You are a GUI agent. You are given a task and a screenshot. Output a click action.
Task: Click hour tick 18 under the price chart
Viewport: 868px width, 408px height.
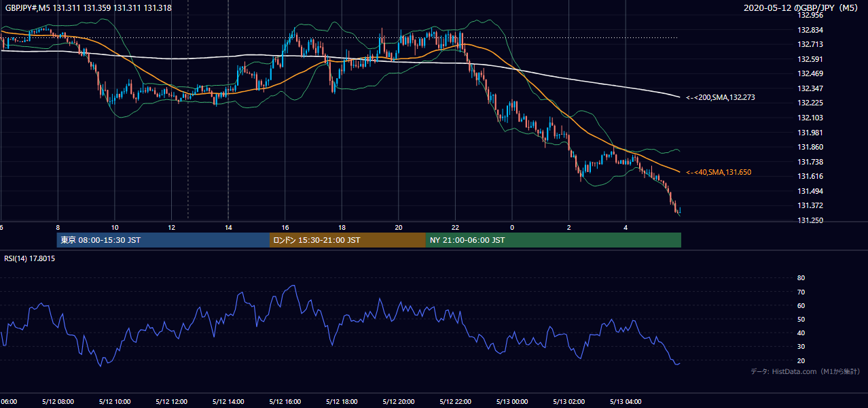[x=342, y=227]
